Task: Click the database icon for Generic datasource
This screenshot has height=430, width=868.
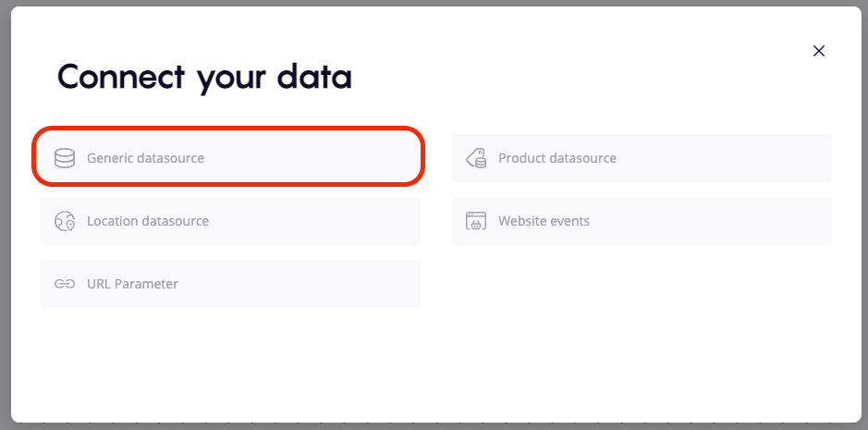Action: [65, 158]
